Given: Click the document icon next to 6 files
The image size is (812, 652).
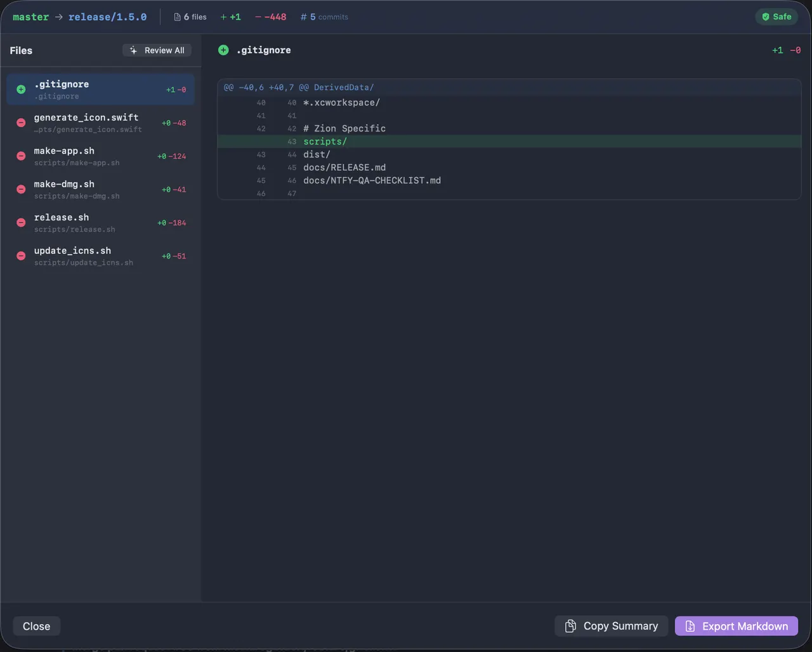Looking at the screenshot, I should click(x=177, y=17).
